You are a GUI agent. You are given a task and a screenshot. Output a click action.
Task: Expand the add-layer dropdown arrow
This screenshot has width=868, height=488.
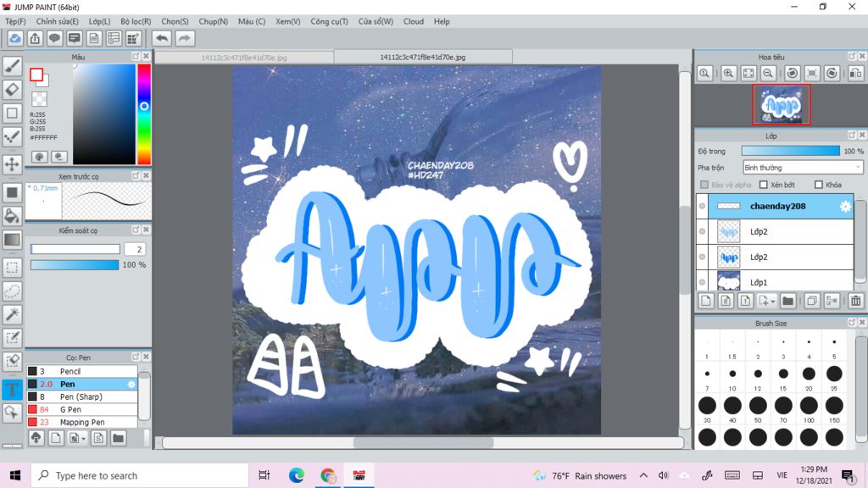pos(773,301)
